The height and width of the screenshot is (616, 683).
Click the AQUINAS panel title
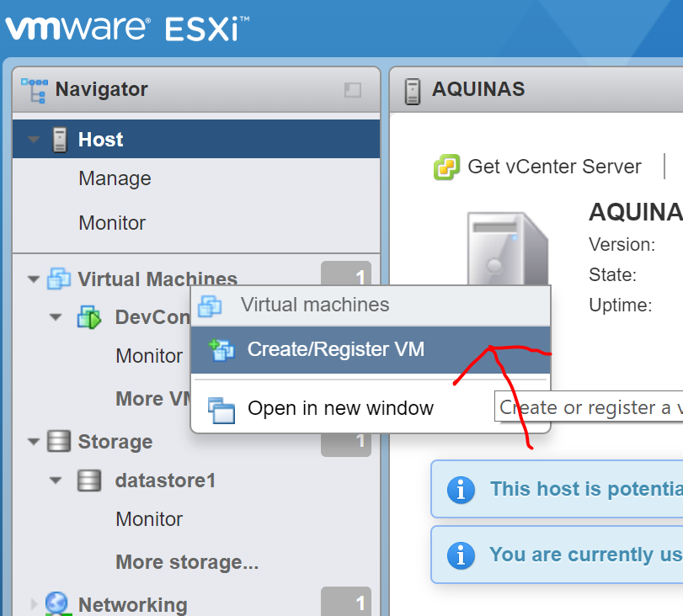click(x=478, y=89)
